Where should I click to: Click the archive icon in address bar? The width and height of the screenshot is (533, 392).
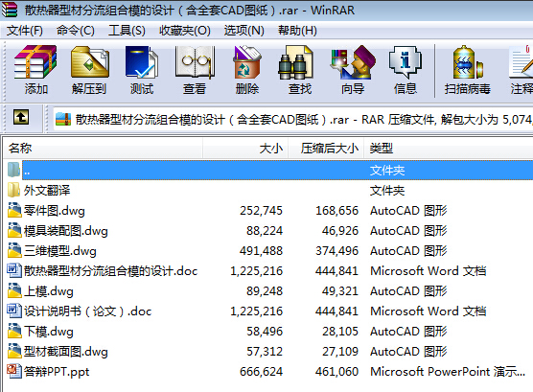pos(63,120)
